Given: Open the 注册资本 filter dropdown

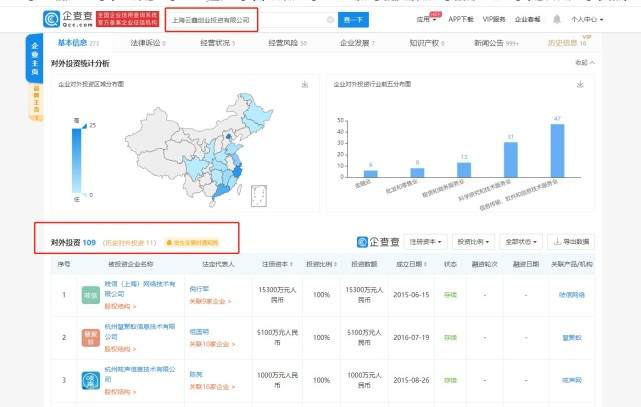Looking at the screenshot, I should pos(427,241).
